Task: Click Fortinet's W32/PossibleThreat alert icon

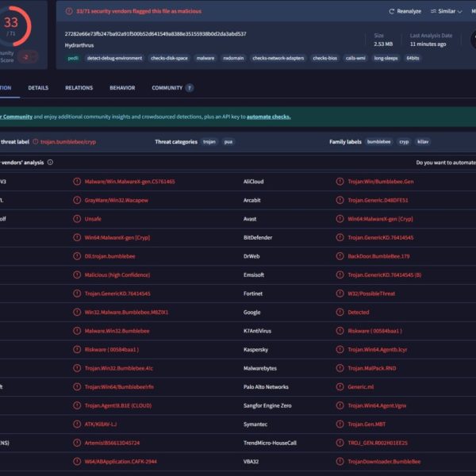Action: tap(340, 294)
